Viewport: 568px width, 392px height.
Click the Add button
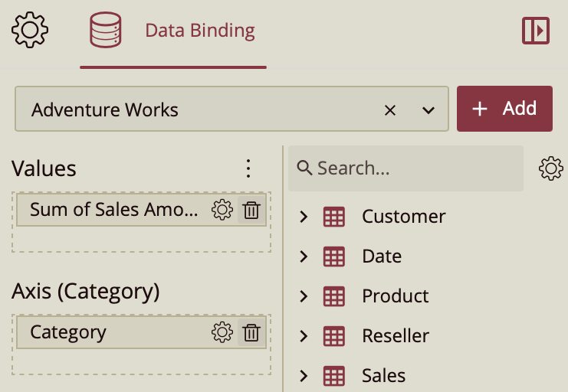[x=504, y=109]
